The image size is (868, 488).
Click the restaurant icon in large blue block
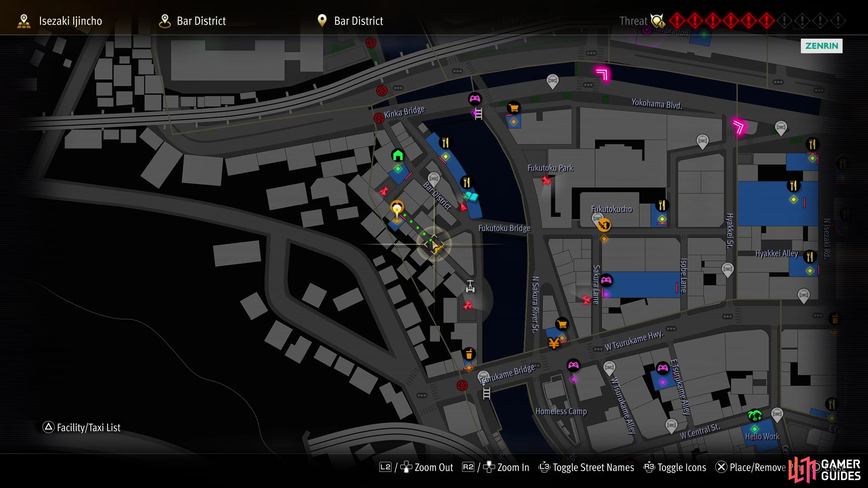[x=793, y=185]
